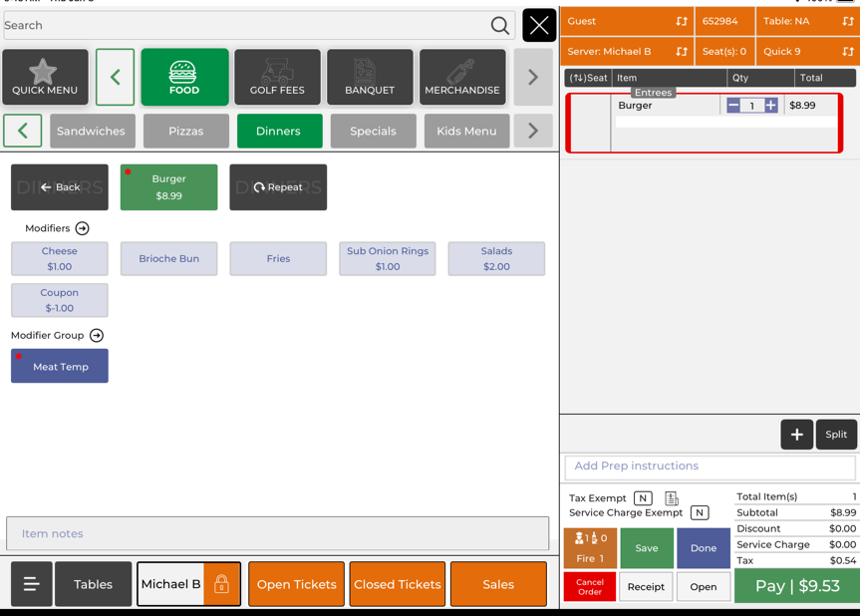
Task: Open the hamburger menu at bottom left
Action: [32, 585]
